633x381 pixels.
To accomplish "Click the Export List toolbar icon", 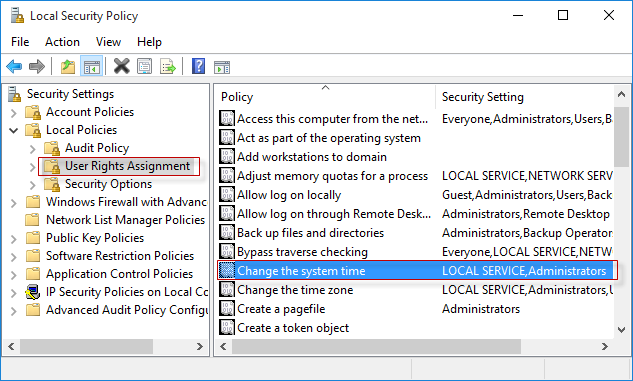I will click(168, 66).
